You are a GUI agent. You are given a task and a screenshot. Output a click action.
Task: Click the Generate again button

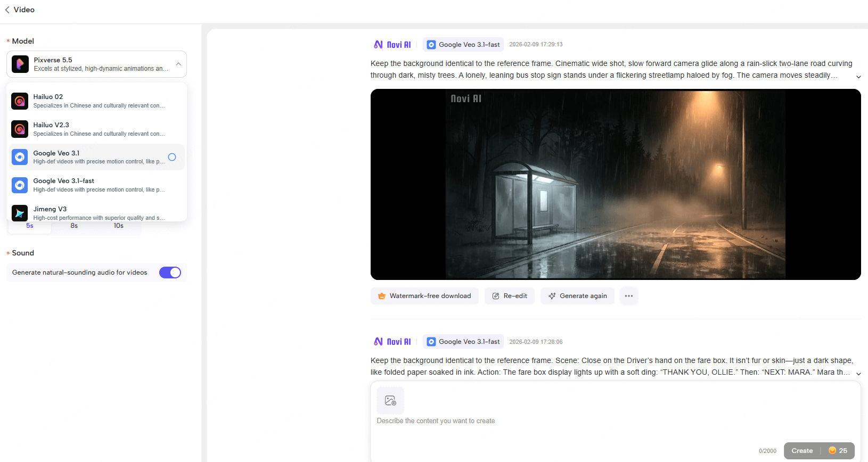[577, 296]
